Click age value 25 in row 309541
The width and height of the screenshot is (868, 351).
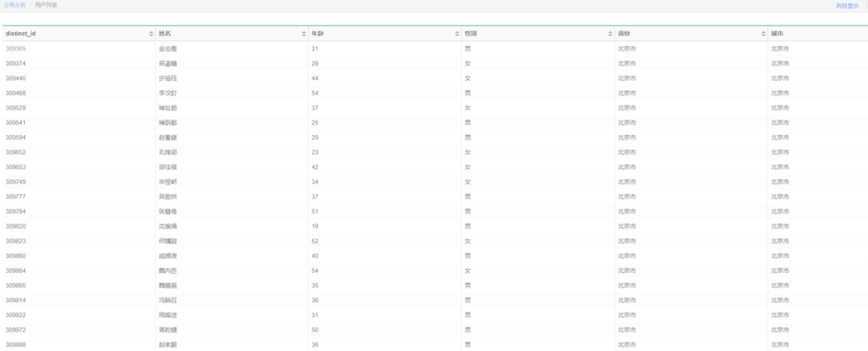click(315, 123)
